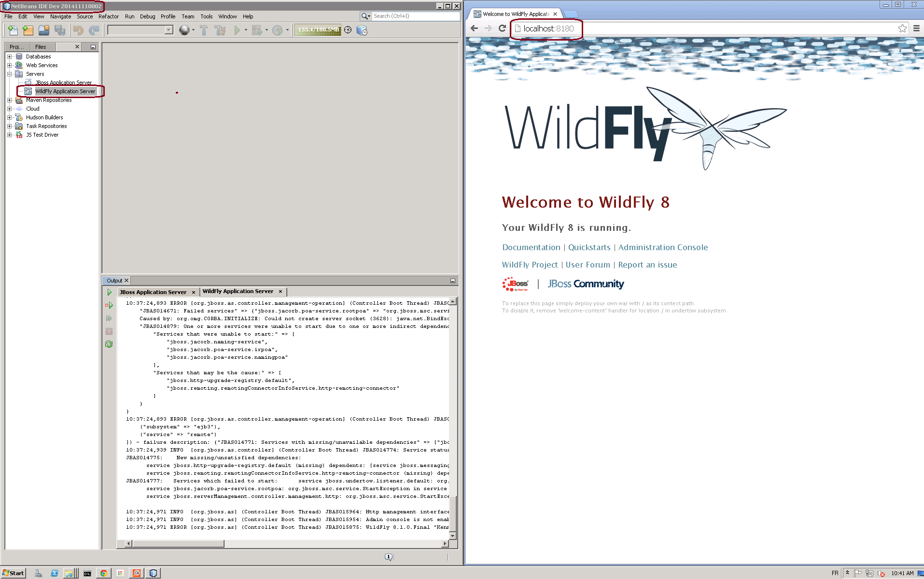The image size is (924, 579).
Task: Select the JBoss Application Server output tab
Action: [153, 292]
